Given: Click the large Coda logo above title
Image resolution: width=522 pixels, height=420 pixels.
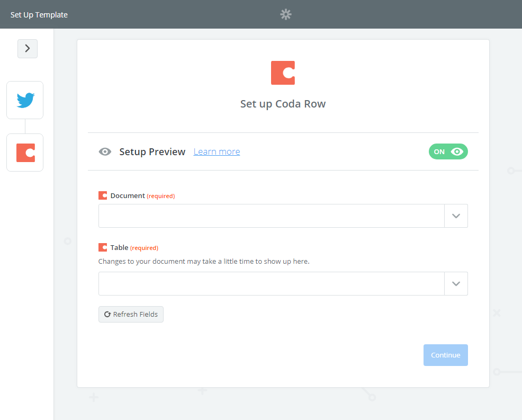Looking at the screenshot, I should (283, 73).
